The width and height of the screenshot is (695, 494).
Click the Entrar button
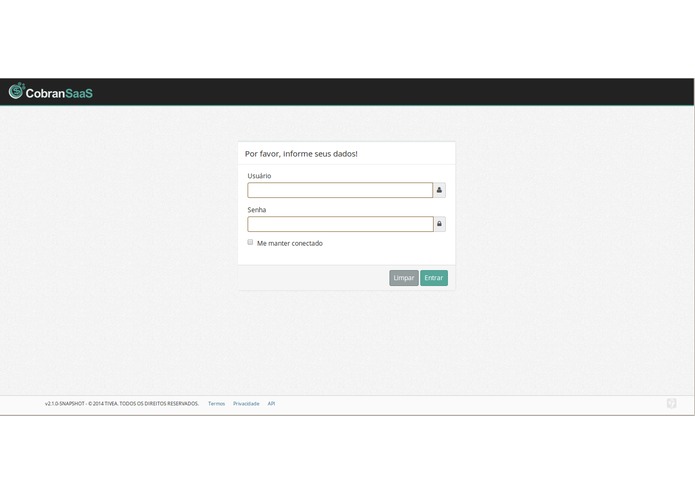click(x=434, y=278)
